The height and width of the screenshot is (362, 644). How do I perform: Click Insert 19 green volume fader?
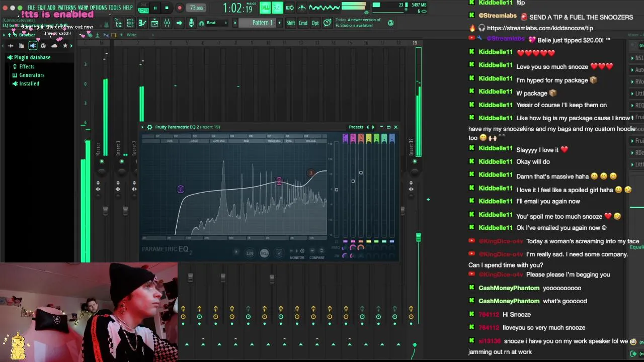point(418,237)
